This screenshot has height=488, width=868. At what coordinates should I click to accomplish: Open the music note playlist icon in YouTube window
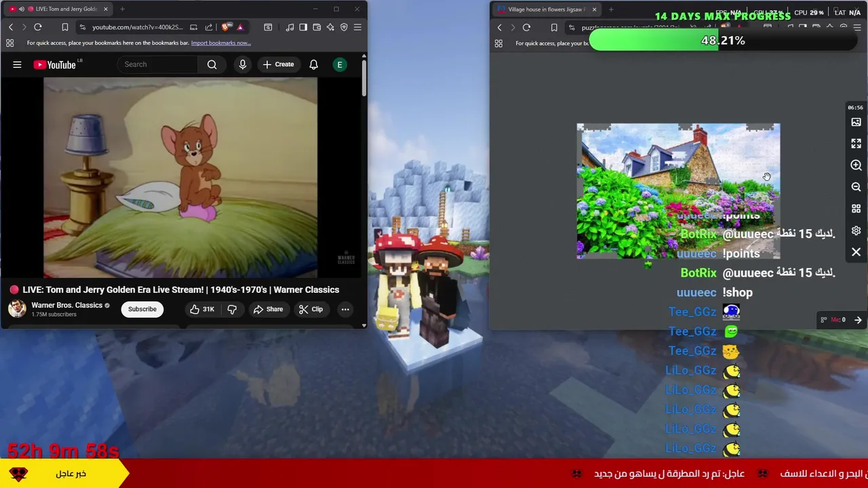(290, 27)
